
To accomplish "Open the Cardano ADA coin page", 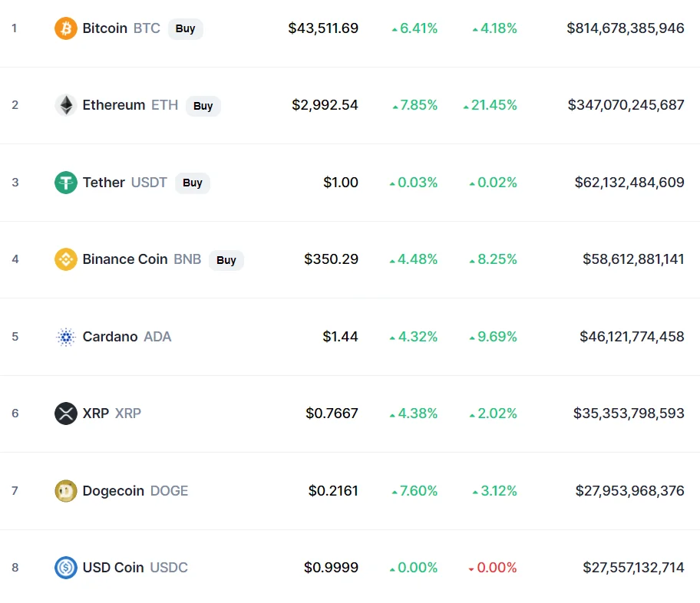I will pyautogui.click(x=127, y=337).
